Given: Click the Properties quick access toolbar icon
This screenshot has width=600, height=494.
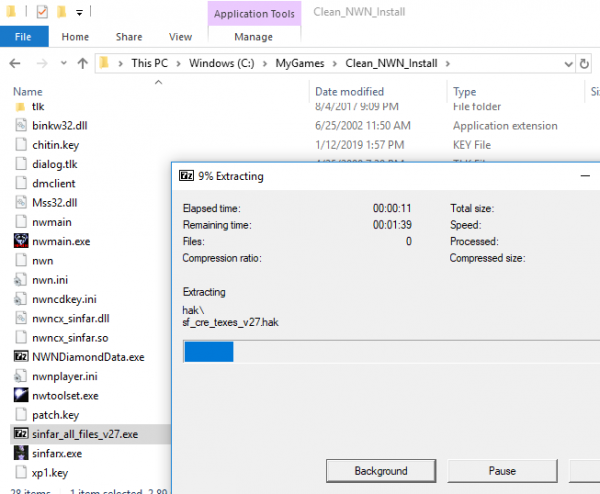Looking at the screenshot, I should 42,12.
